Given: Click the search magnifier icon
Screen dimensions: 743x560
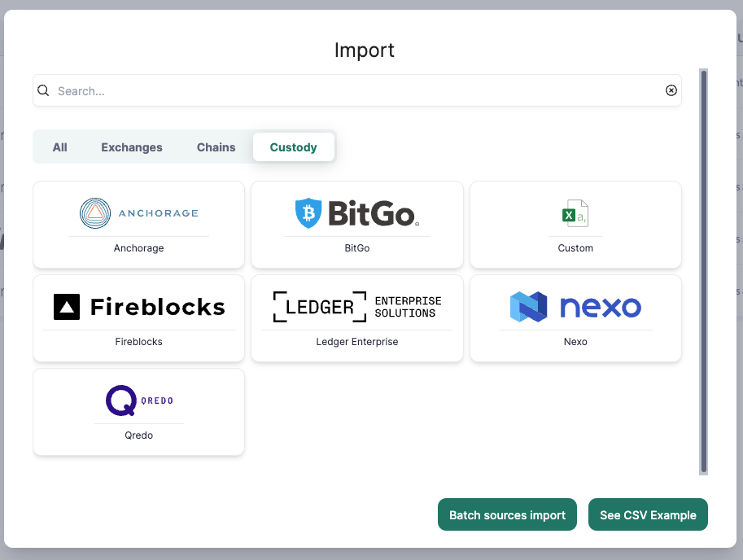Looking at the screenshot, I should pos(43,90).
